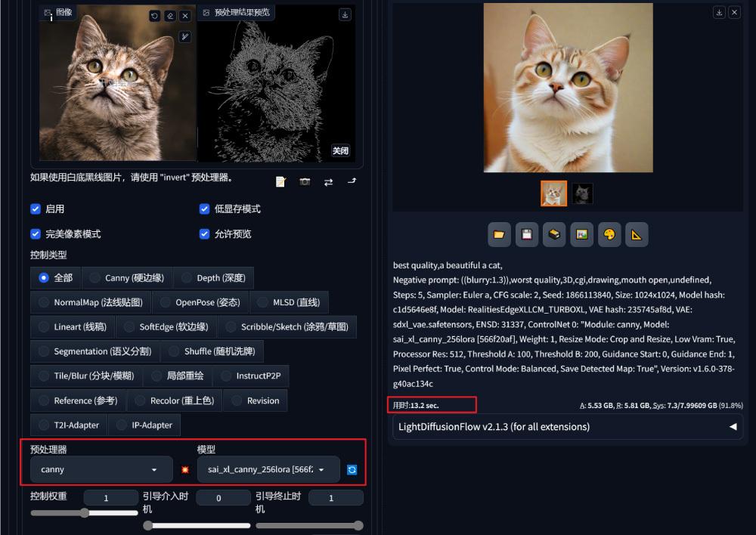Click the camera icon to capture an image
Screen dimensions: 756x535
pos(305,181)
